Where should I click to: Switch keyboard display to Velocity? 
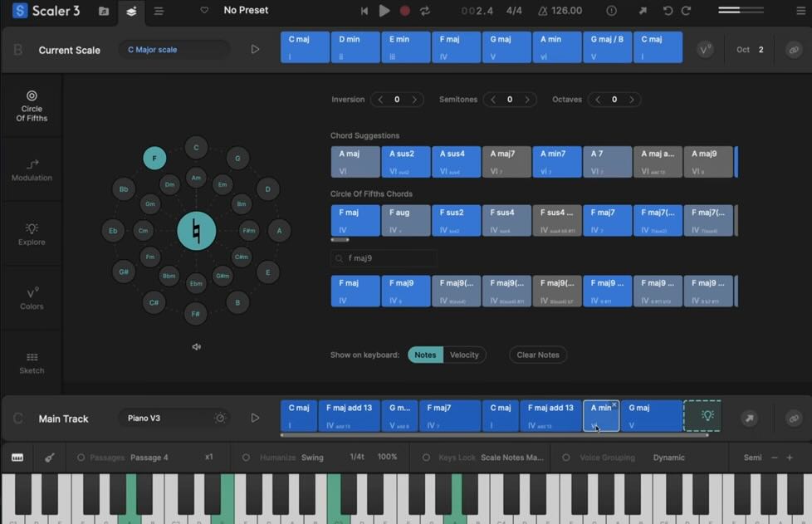[464, 355]
